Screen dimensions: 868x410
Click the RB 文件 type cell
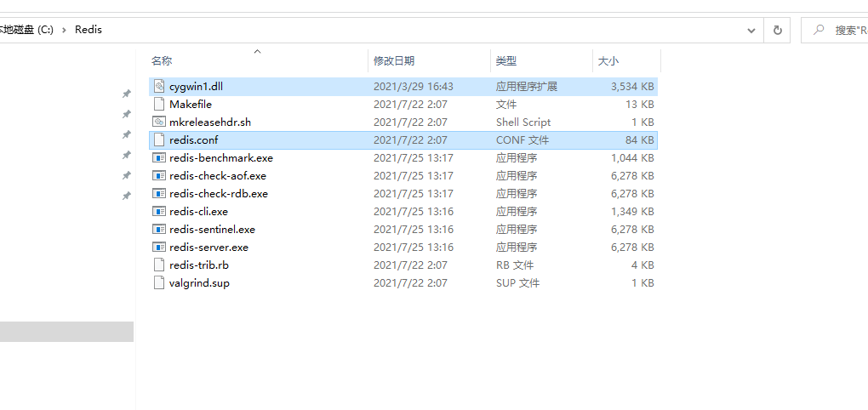coord(515,265)
